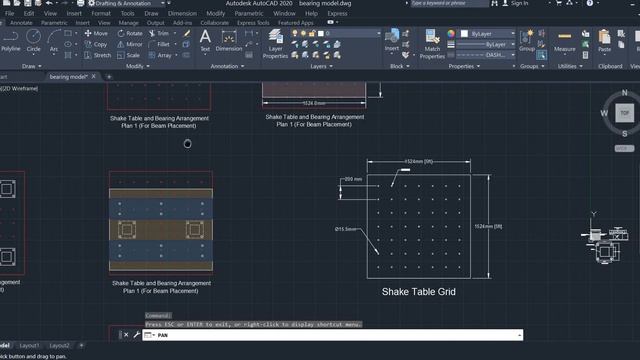The width and height of the screenshot is (640, 360).
Task: Toggle the layer freeze sun icon
Action: click(x=303, y=33)
